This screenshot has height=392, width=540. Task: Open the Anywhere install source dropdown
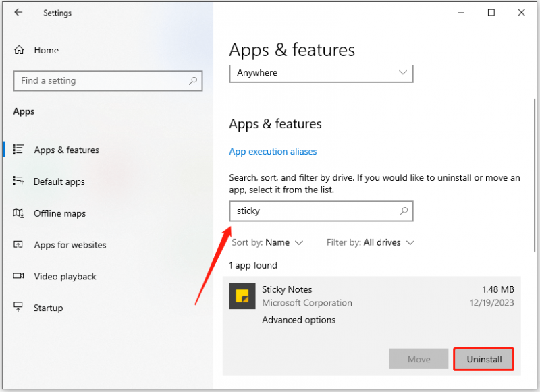point(321,73)
